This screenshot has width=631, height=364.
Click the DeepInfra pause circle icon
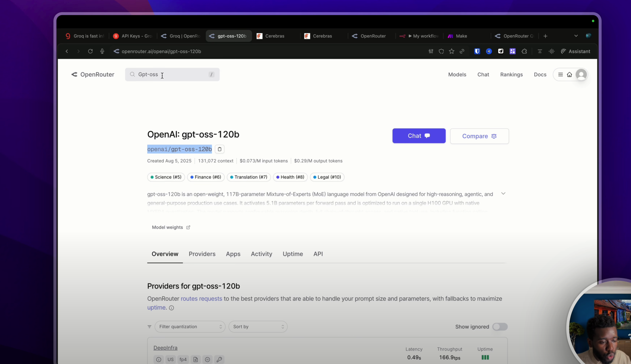[x=207, y=359]
